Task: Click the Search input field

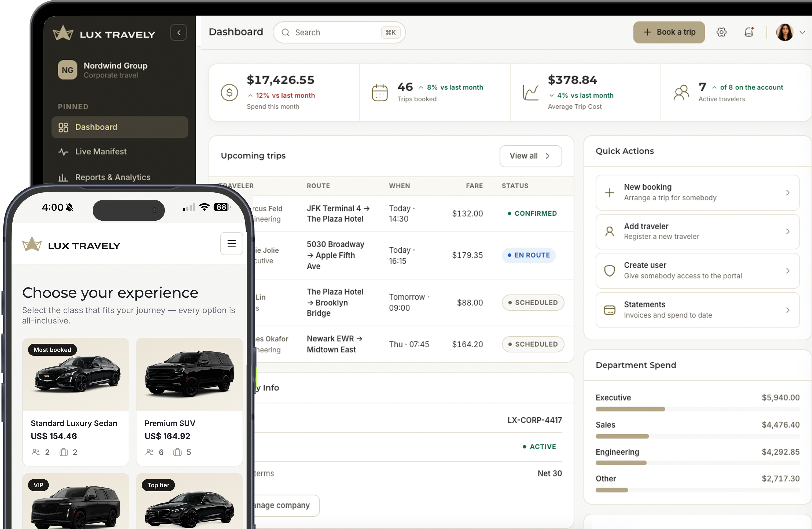Action: pos(339,32)
